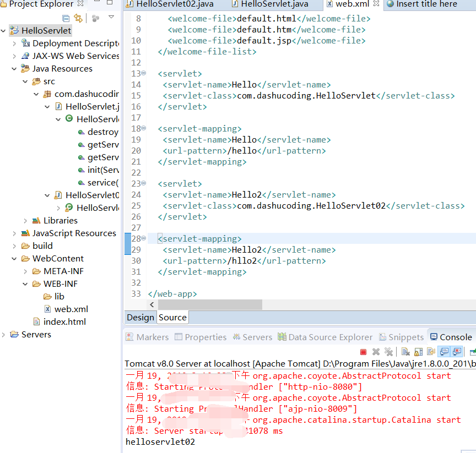476x453 pixels.
Task: Toggle show console on standard error
Action: tap(457, 352)
